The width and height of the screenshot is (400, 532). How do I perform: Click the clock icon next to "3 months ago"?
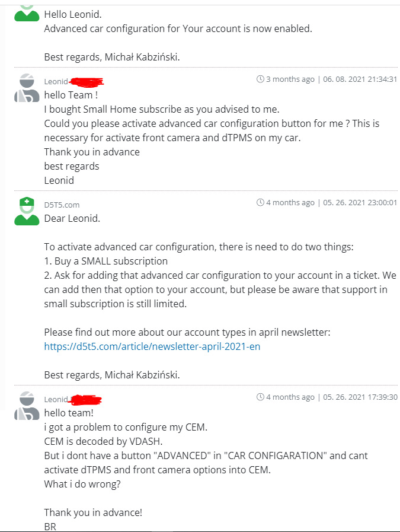(260, 79)
